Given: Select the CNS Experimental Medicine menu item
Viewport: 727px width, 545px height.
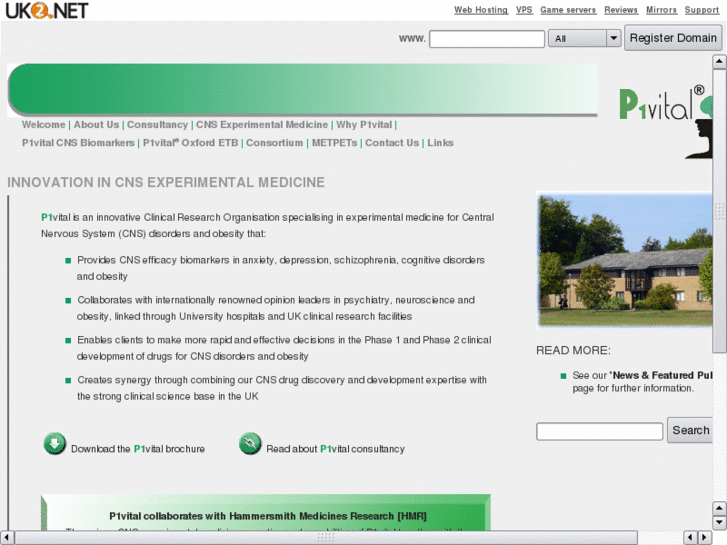Looking at the screenshot, I should coord(261,125).
